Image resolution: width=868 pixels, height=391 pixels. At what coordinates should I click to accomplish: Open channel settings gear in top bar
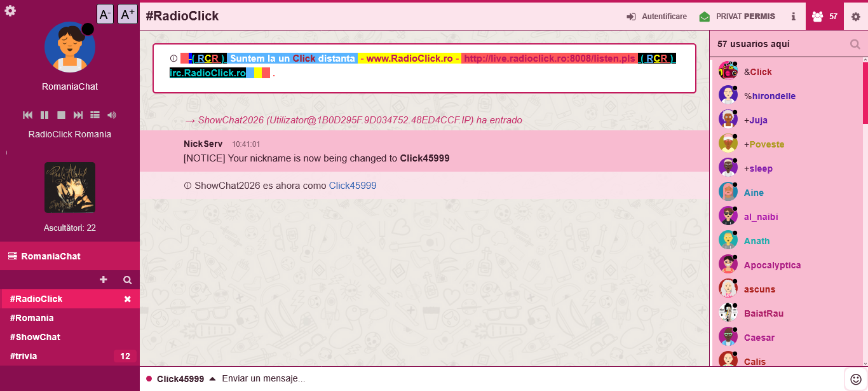pos(855,17)
